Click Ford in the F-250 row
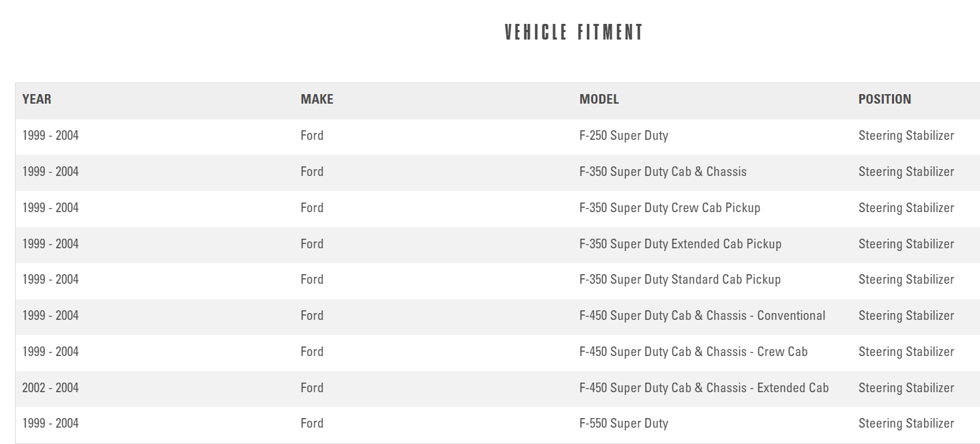 pyautogui.click(x=312, y=136)
